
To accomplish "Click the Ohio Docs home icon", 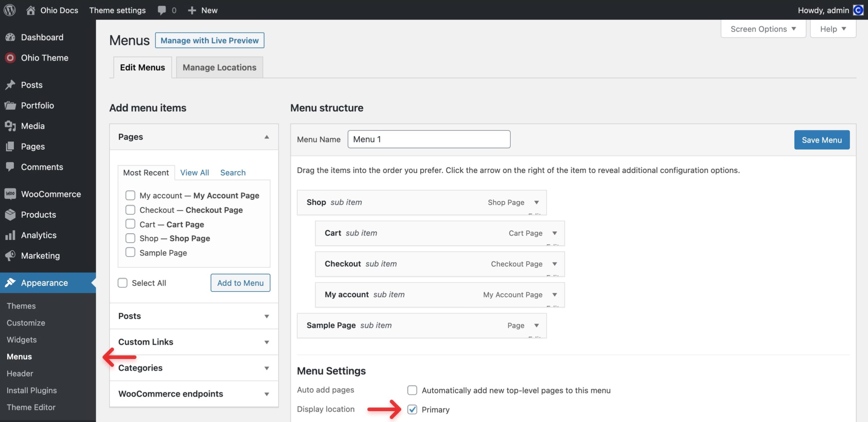I will tap(31, 10).
